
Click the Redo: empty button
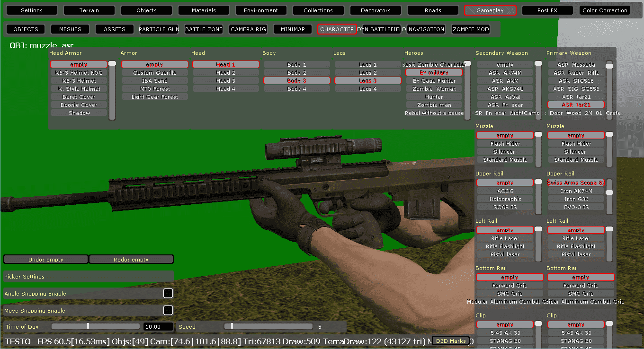click(131, 259)
